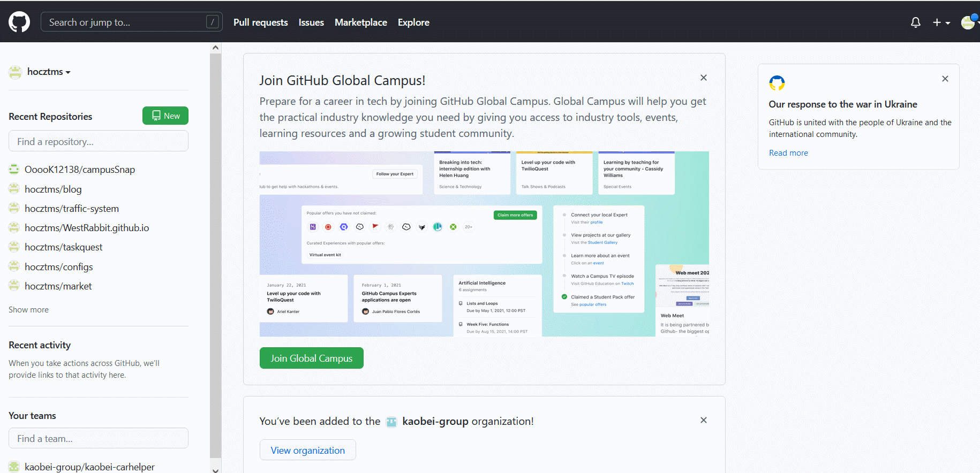The width and height of the screenshot is (980, 473).
Task: Open the hocztms/blog repository
Action: coord(53,189)
